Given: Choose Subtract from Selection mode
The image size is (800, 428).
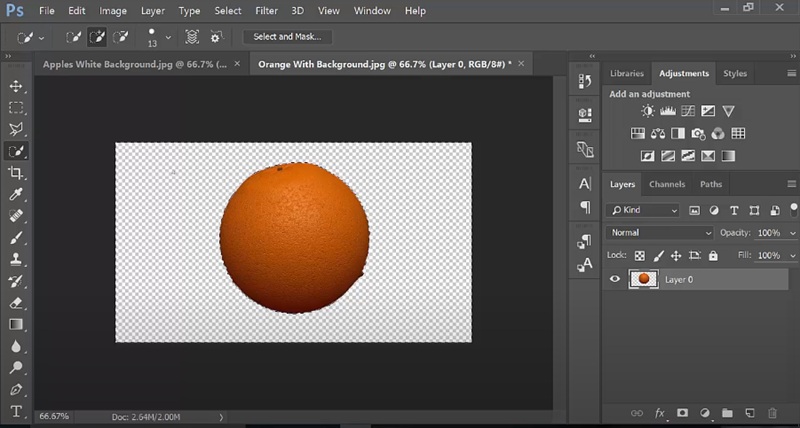Looking at the screenshot, I should 120,37.
